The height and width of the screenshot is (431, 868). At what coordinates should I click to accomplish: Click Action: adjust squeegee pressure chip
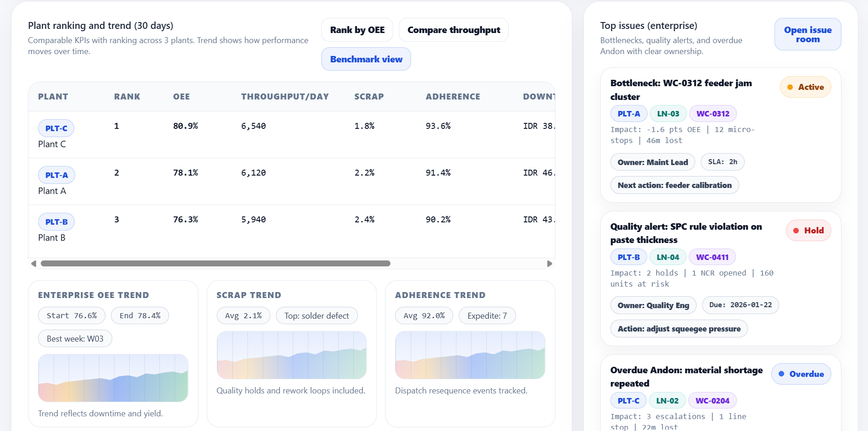point(679,329)
